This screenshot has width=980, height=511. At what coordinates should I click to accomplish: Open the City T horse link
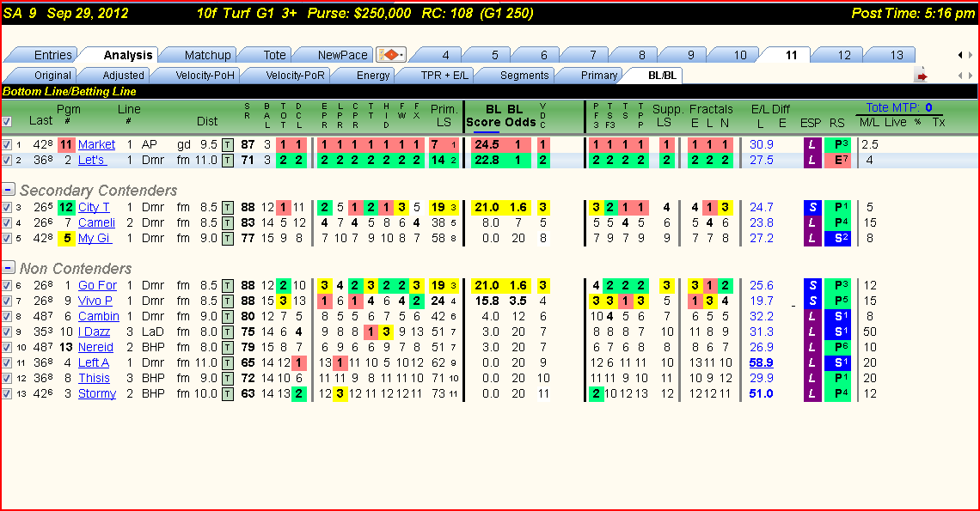94,207
